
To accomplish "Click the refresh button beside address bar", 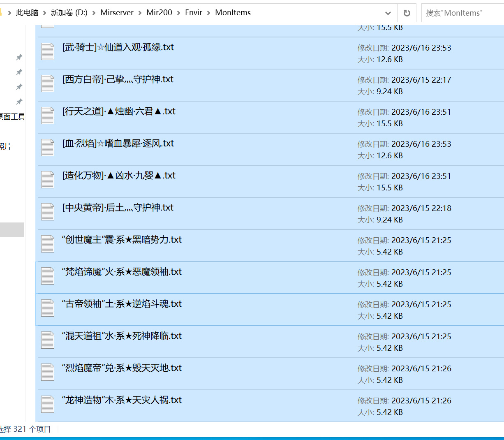I will pyautogui.click(x=407, y=13).
